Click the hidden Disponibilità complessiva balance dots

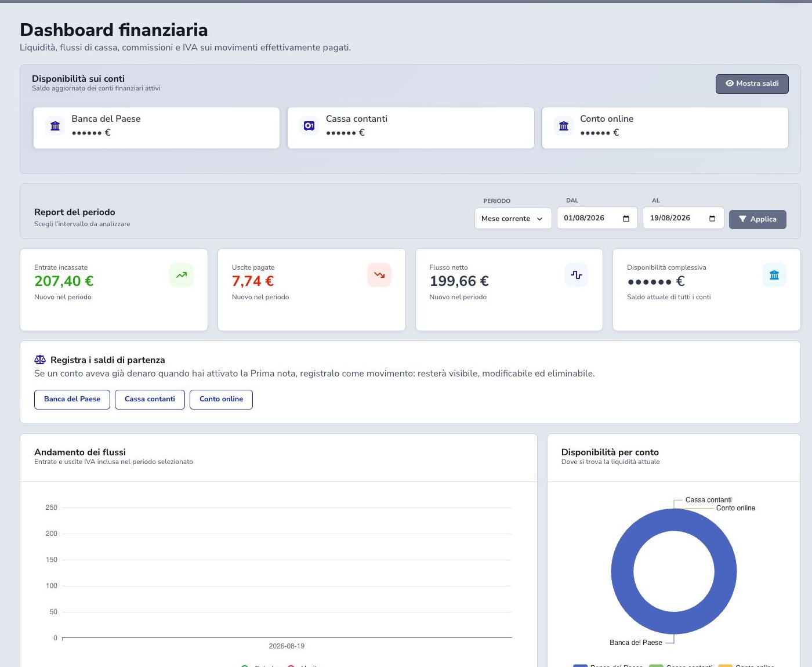click(x=656, y=281)
